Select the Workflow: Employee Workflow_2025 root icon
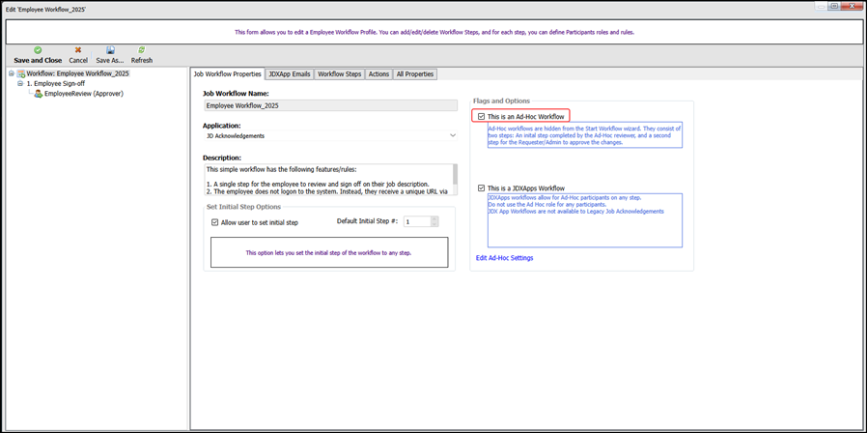 point(21,73)
